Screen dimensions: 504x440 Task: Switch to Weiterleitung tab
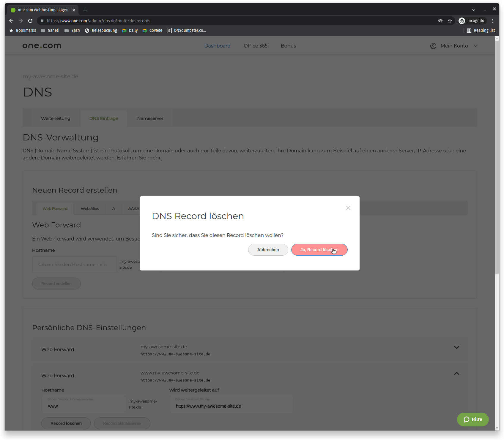(56, 118)
